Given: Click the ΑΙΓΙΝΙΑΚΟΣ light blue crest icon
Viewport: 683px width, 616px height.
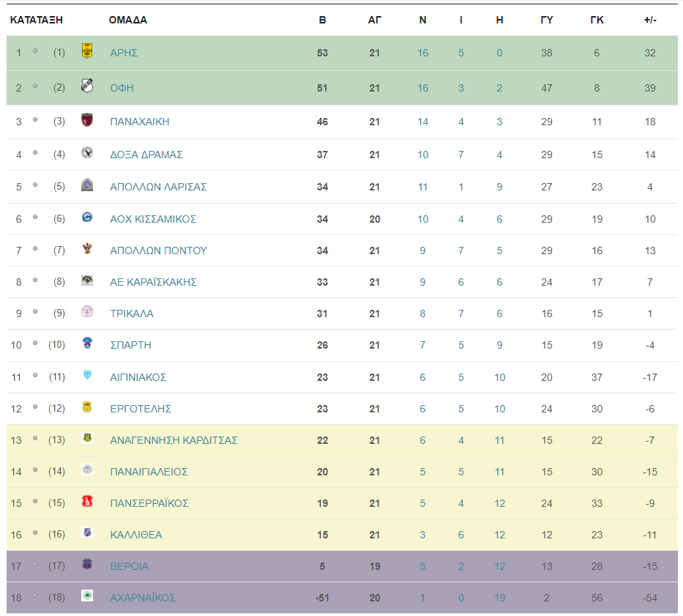Looking at the screenshot, I should (87, 374).
